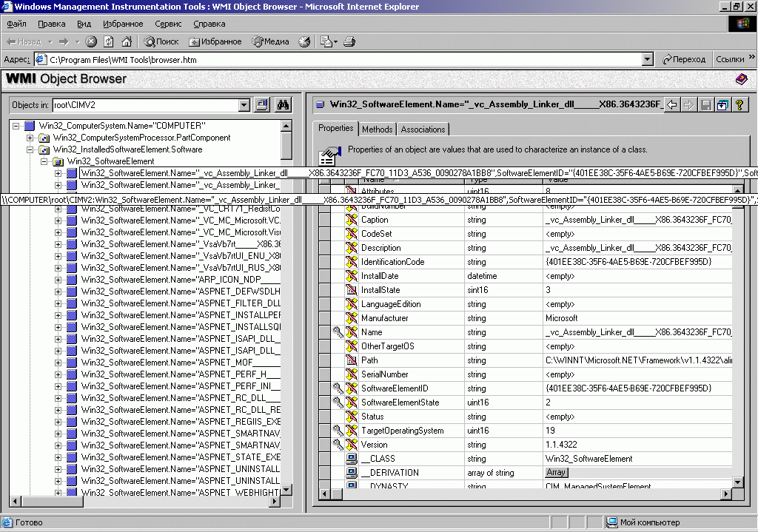The width and height of the screenshot is (758, 532).
Task: Click the Caption property name cell
Action: tap(412, 219)
